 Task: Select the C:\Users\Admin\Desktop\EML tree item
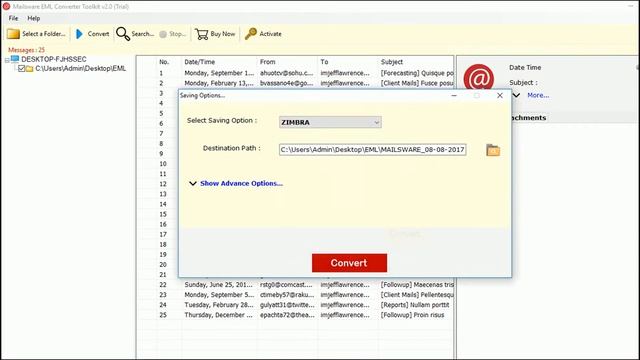point(80,69)
